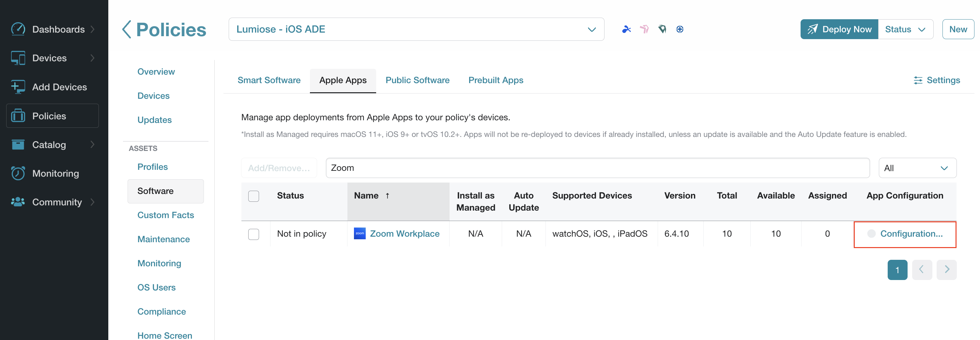Click the Zoom Workplace app icon
The width and height of the screenshot is (980, 340).
[360, 233]
